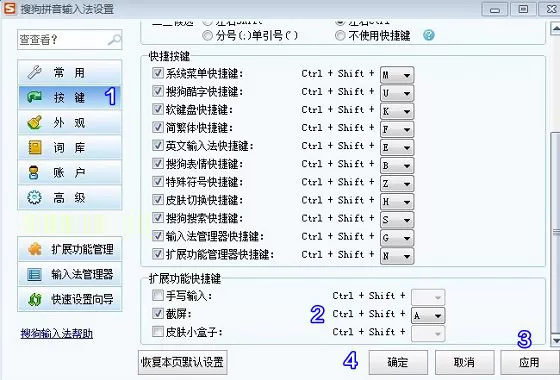Launch 快速设置向导 from sidebar
The width and height of the screenshot is (560, 380).
(70, 299)
